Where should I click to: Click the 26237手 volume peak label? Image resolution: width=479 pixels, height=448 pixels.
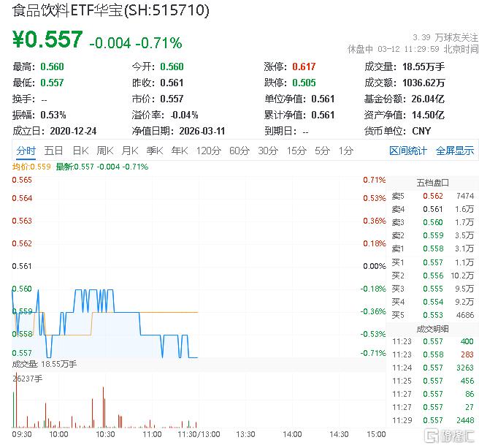(28, 379)
